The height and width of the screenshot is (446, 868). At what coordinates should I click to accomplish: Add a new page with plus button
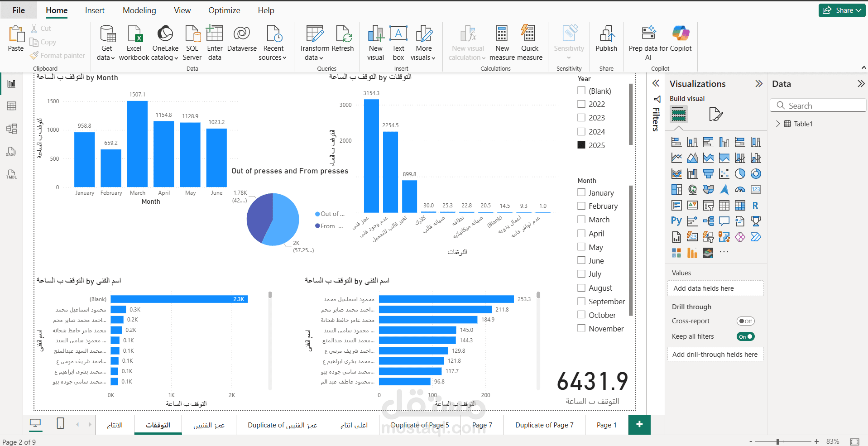pos(639,424)
